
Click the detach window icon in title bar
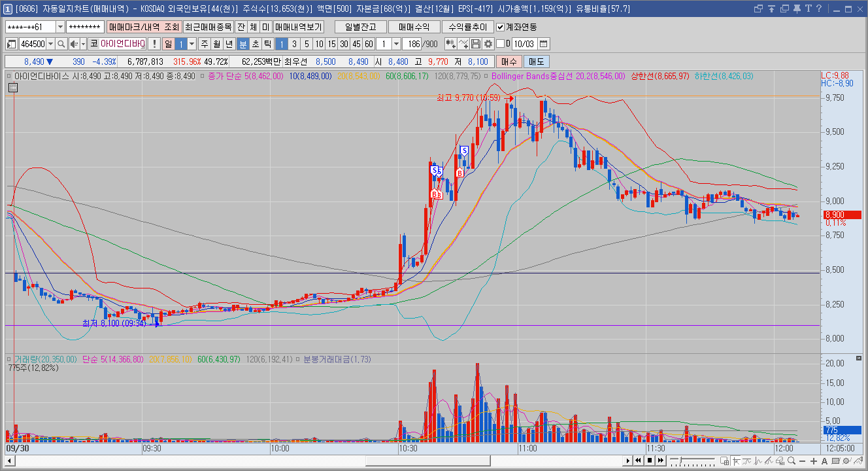click(x=759, y=9)
